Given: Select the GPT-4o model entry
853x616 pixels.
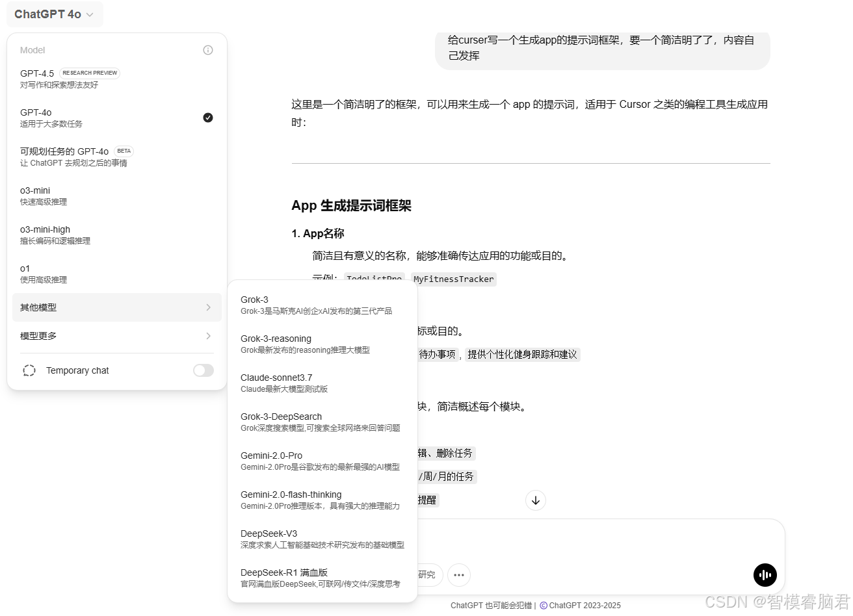Looking at the screenshot, I should coord(117,118).
